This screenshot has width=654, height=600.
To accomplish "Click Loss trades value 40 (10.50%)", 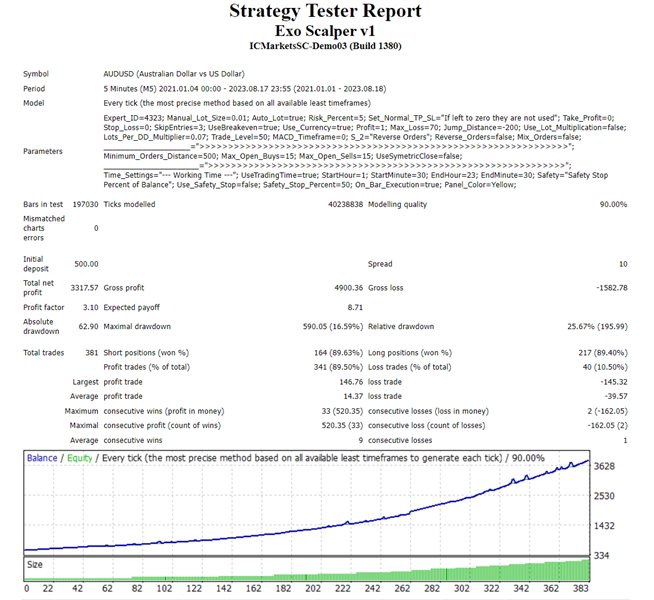I will pyautogui.click(x=605, y=367).
